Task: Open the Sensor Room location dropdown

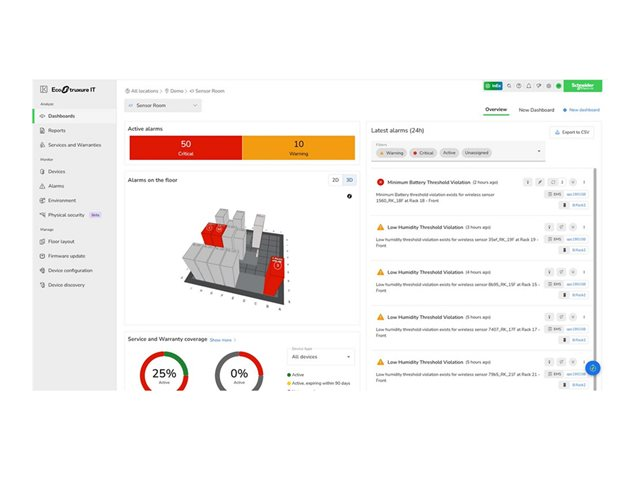Action: [163, 105]
